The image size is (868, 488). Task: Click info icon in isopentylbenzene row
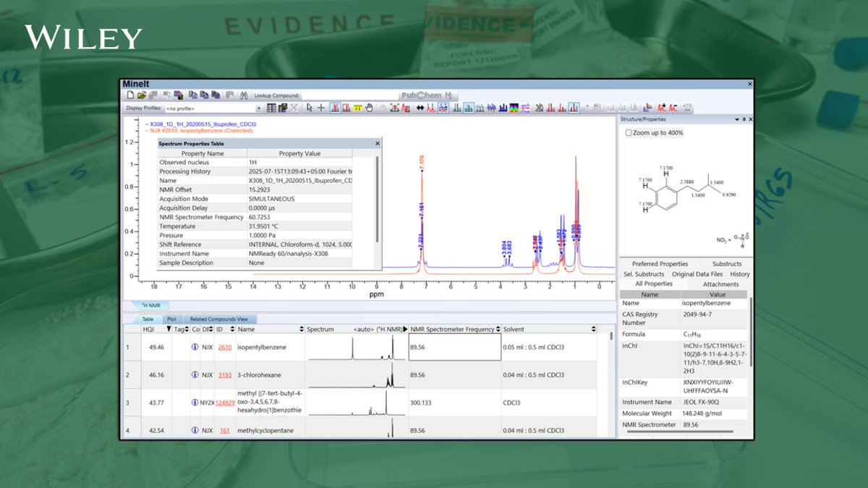point(195,347)
